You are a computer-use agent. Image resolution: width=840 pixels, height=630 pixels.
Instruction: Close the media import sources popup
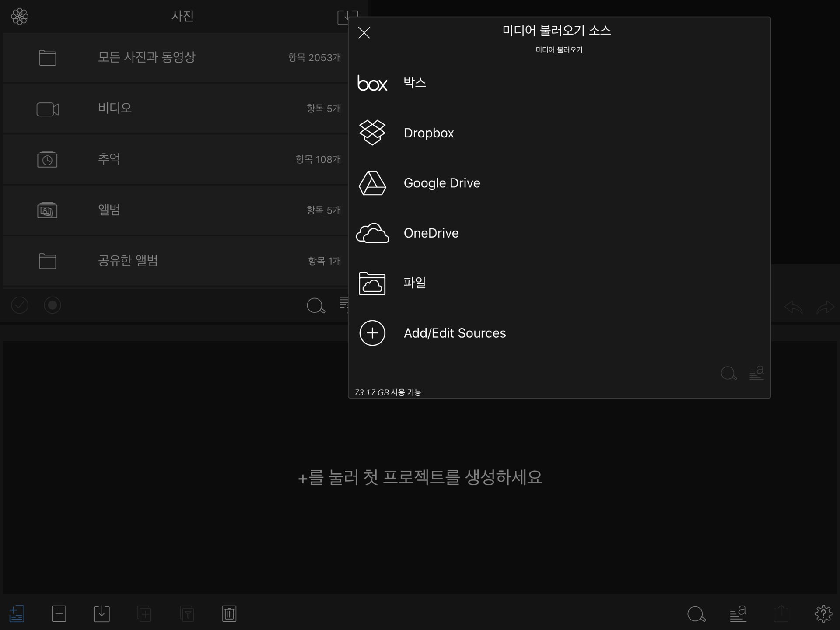tap(364, 33)
